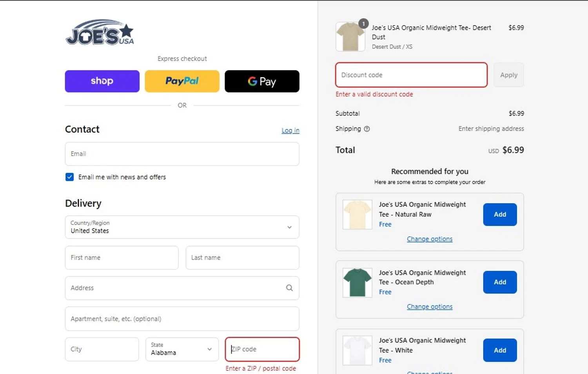Add the White tee
This screenshot has height=374, width=588.
pyautogui.click(x=500, y=350)
